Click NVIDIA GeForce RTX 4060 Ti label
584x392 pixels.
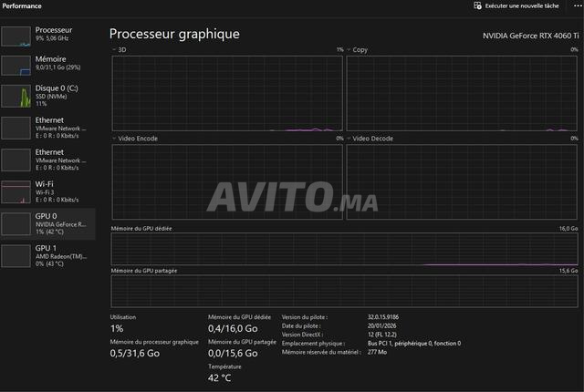(x=530, y=36)
